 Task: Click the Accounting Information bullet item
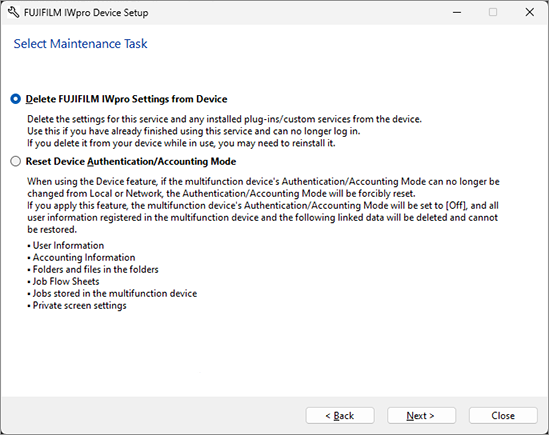click(x=81, y=257)
